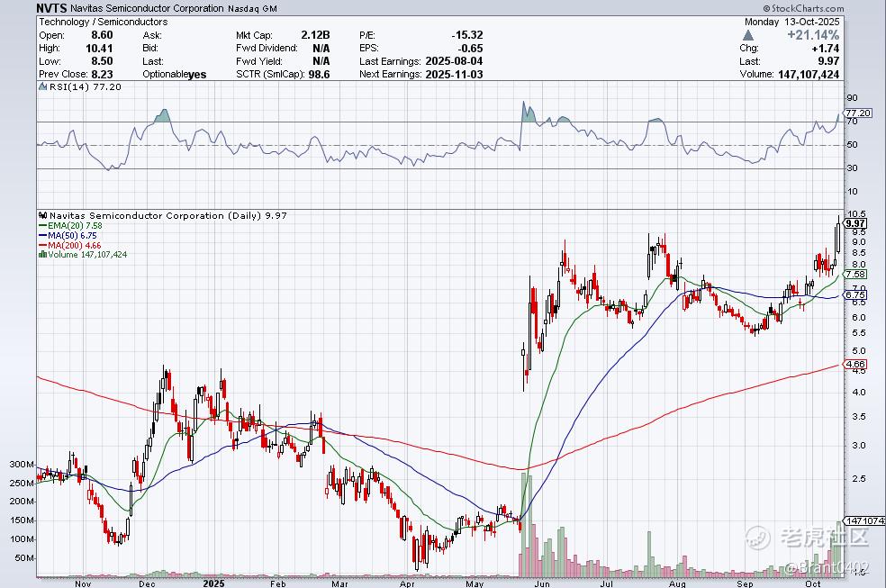
Task: Click the 6.75 MA(50) price tag on right axis
Action: 855,294
